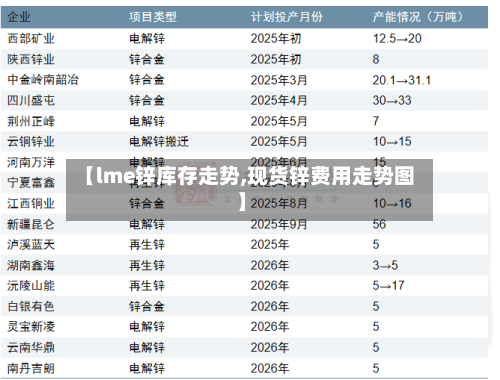This screenshot has height=380, width=500.
Task: Select the 沅陵山能 company cell
Action: tap(31, 286)
